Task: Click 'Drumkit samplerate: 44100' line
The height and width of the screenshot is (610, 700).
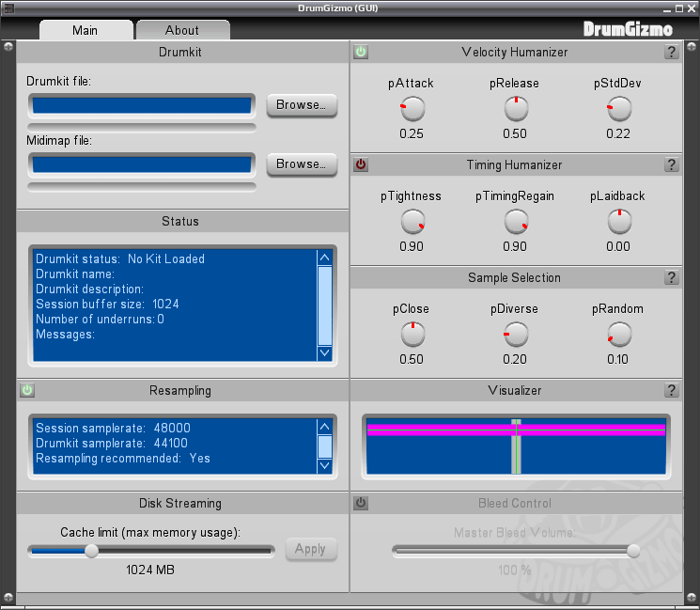Action: click(x=112, y=444)
